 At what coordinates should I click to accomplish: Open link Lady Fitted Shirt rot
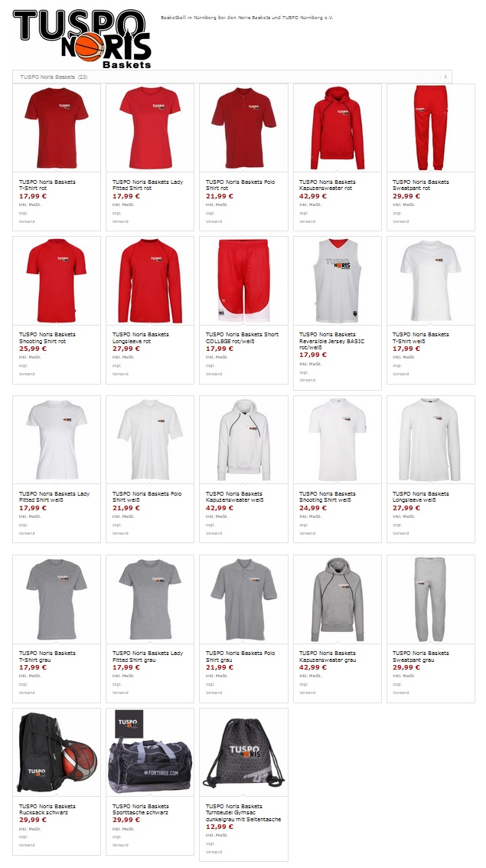[x=148, y=185]
